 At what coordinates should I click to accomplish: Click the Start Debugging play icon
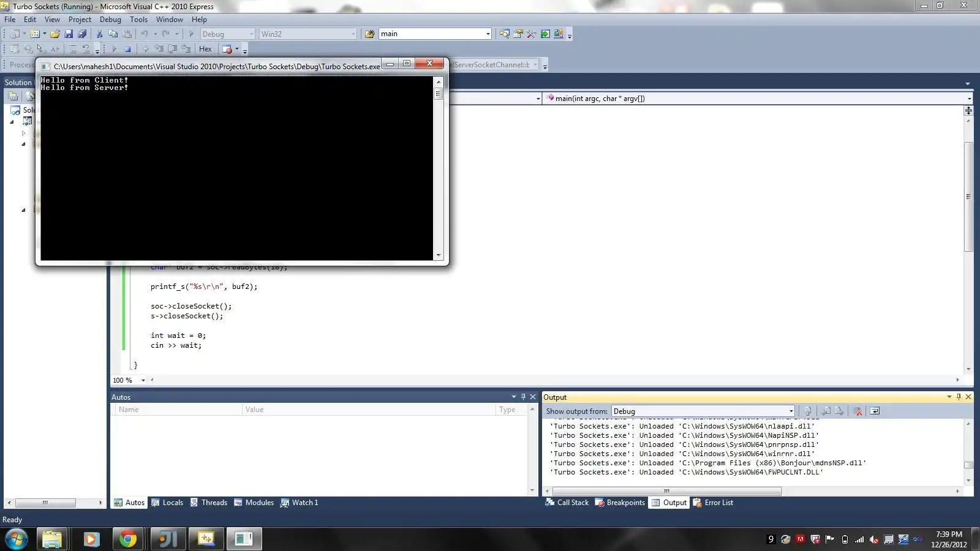point(192,34)
